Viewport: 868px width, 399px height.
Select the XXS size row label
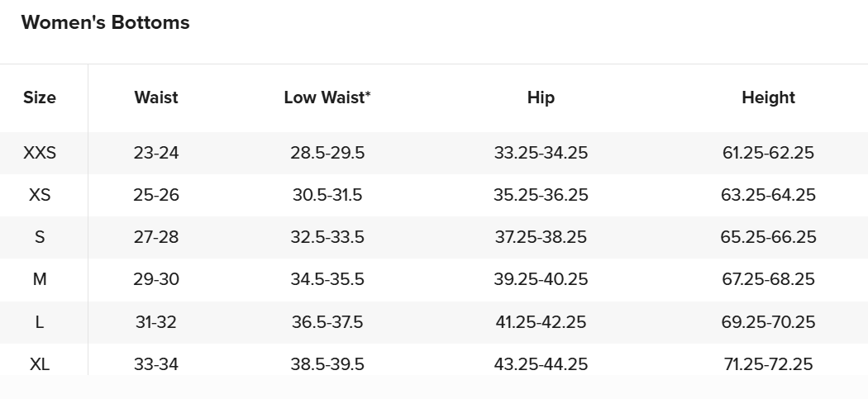click(40, 153)
